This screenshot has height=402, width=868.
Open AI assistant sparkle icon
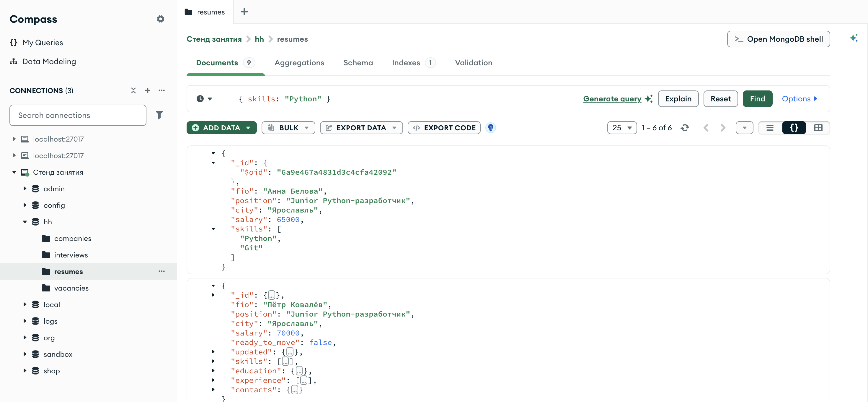coord(854,38)
